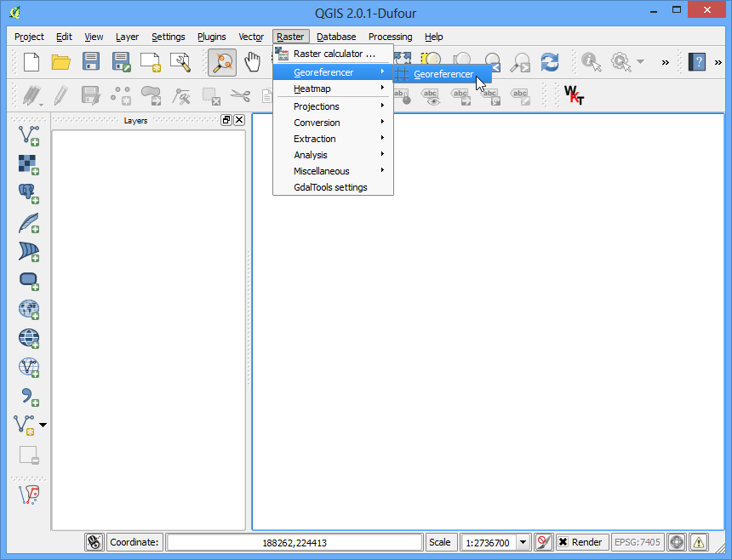Click Remove Layer icon in side toolbar
Image resolution: width=732 pixels, height=560 pixels.
29,455
